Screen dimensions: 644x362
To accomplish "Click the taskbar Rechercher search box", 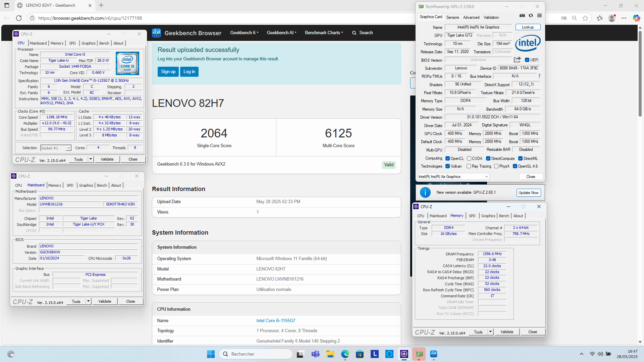I will coord(256,354).
